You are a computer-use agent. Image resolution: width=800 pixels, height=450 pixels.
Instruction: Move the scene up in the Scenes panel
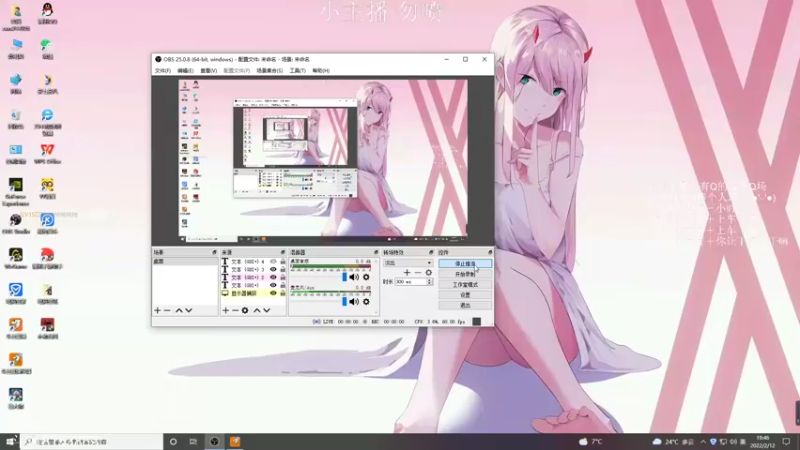click(x=179, y=310)
